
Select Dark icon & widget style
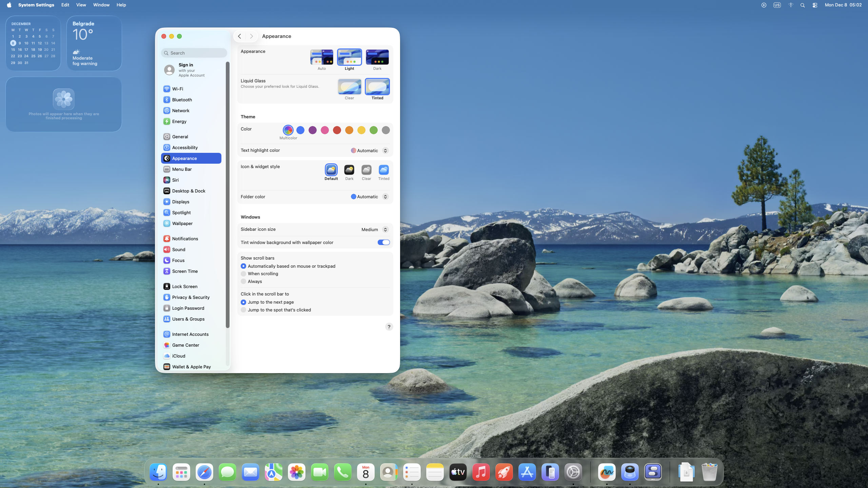(x=349, y=170)
